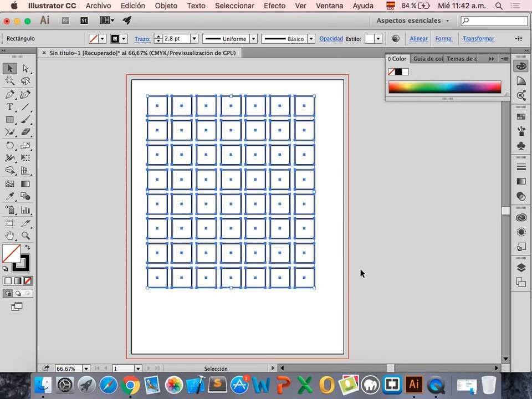Select the Zoom tool
This screenshot has height=399, width=532.
[25, 236]
